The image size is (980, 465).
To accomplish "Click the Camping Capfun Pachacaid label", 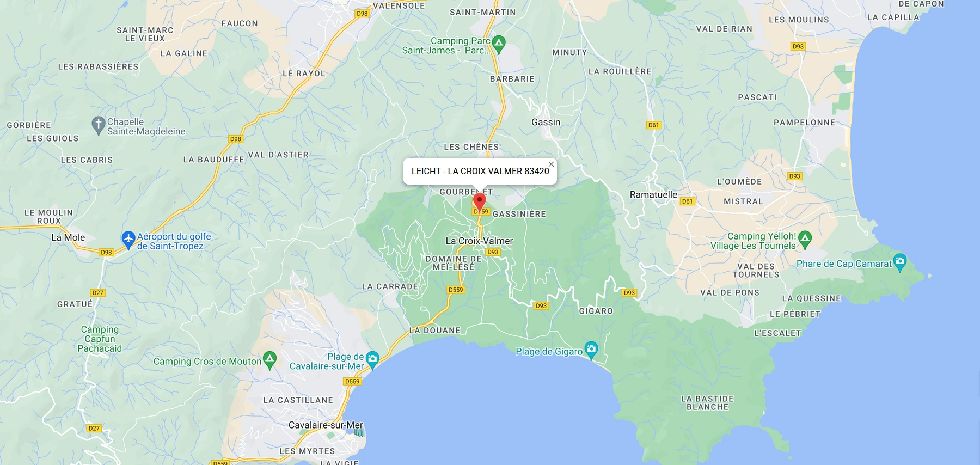I will click(100, 339).
